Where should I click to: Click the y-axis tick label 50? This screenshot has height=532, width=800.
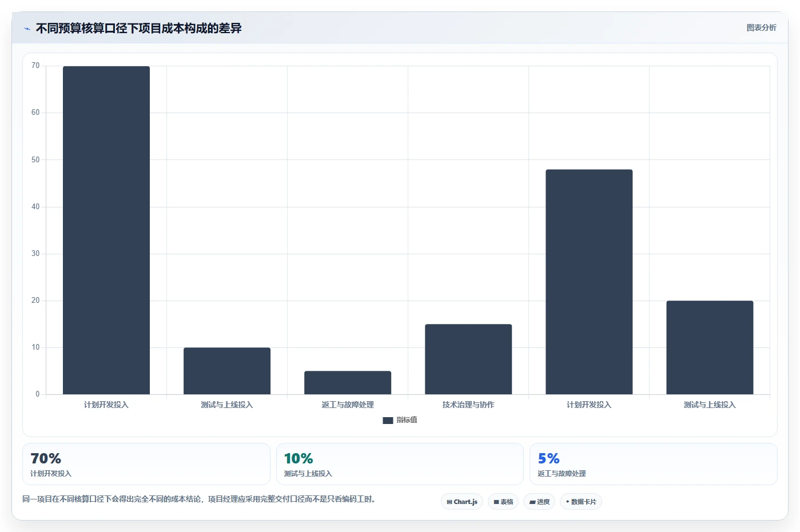(x=35, y=160)
